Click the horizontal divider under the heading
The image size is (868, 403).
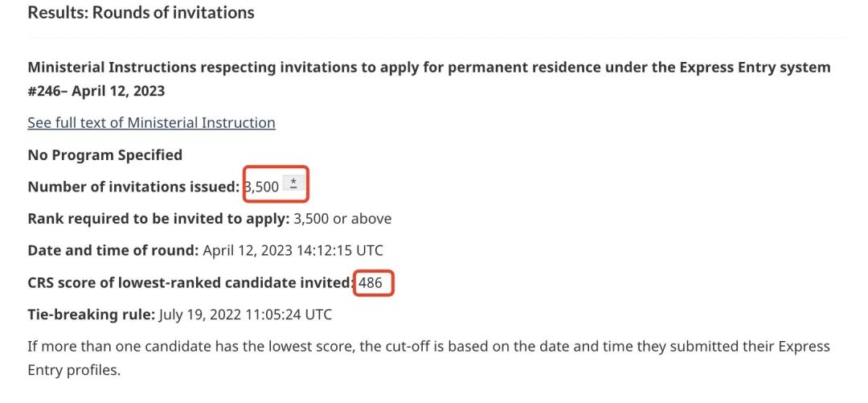pyautogui.click(x=434, y=37)
